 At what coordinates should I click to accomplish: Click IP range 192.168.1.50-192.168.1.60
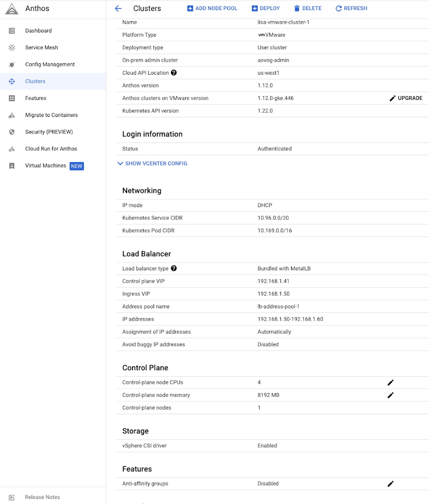pos(291,319)
